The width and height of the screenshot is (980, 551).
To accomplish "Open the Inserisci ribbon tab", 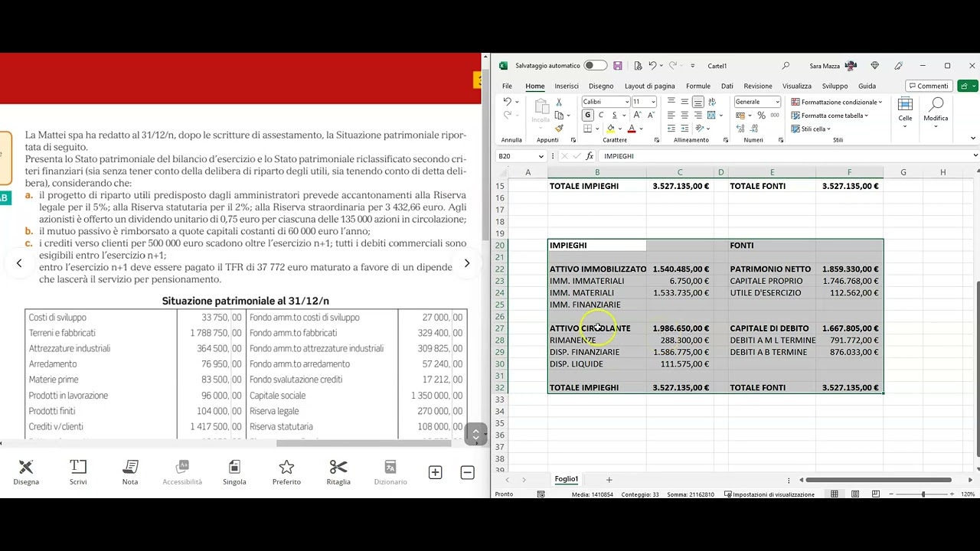I will point(567,86).
